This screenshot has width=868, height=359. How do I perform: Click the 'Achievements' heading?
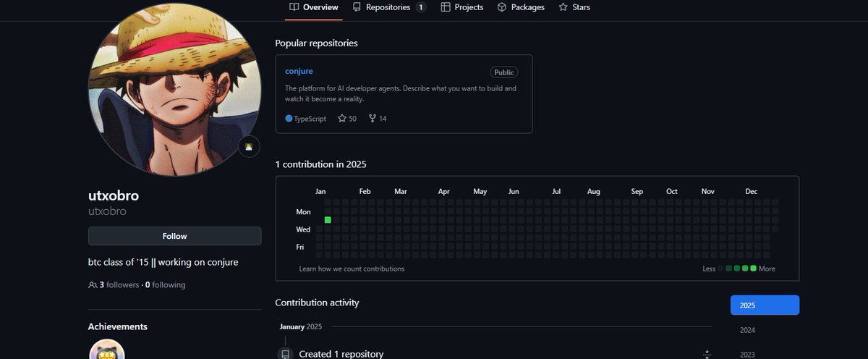click(118, 326)
